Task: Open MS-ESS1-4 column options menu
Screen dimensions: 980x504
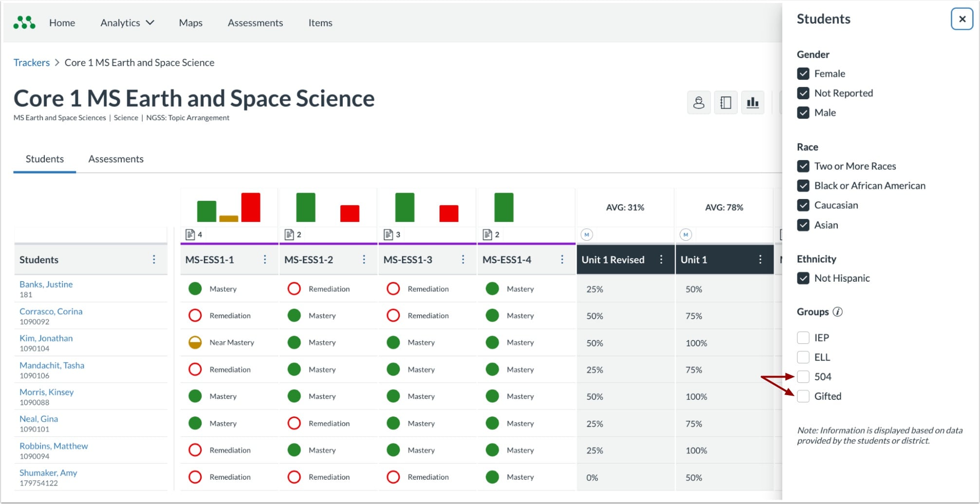Action: coord(562,259)
